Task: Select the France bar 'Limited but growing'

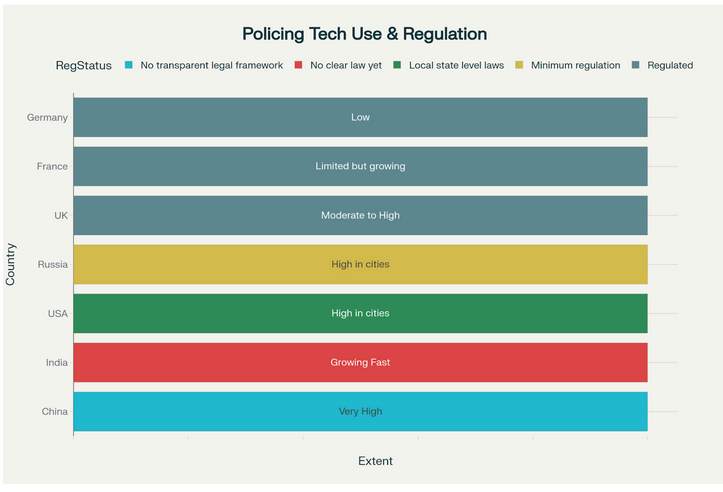Action: [360, 166]
